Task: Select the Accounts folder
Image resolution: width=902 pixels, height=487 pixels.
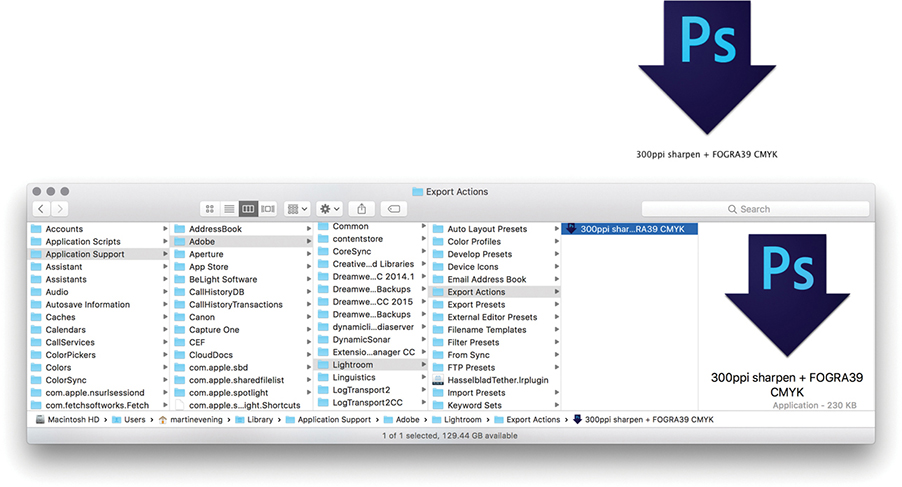Action: (x=98, y=229)
